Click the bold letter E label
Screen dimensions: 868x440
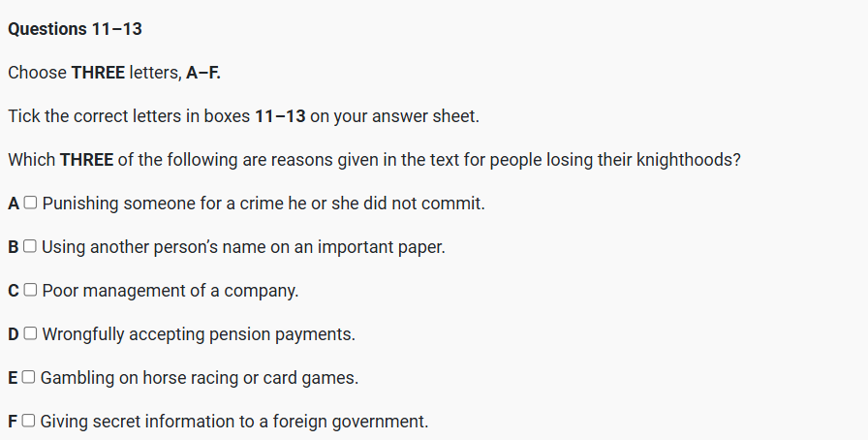click(x=13, y=378)
